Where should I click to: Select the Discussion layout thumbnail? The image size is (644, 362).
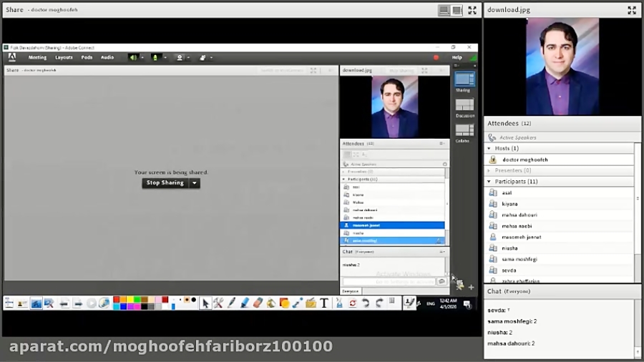tap(464, 105)
